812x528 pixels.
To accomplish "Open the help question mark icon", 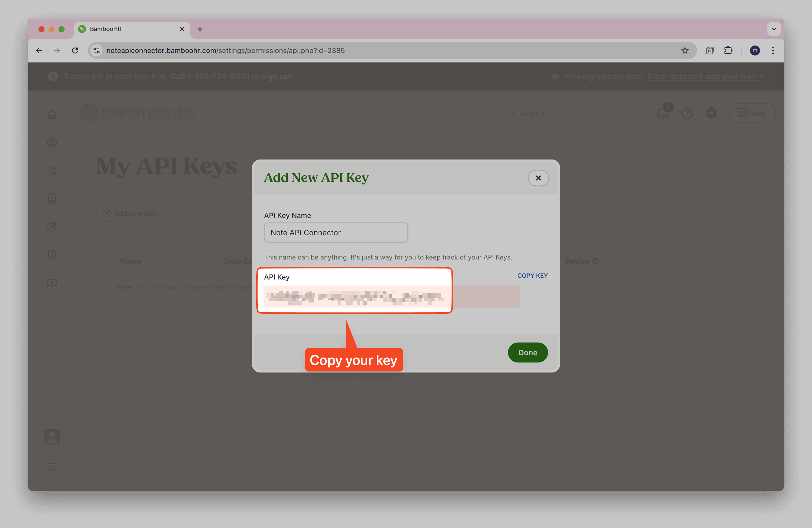I will click(x=687, y=113).
